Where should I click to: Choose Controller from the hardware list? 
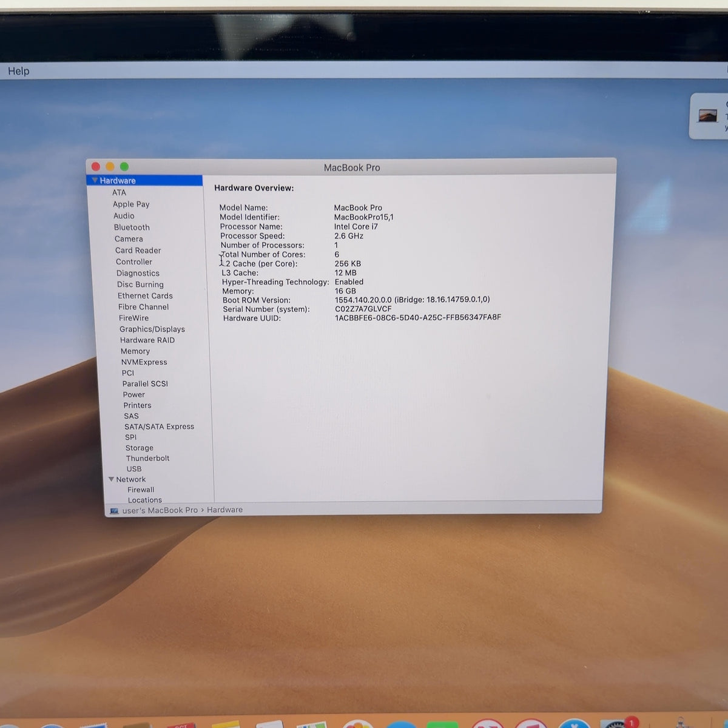pos(134,262)
